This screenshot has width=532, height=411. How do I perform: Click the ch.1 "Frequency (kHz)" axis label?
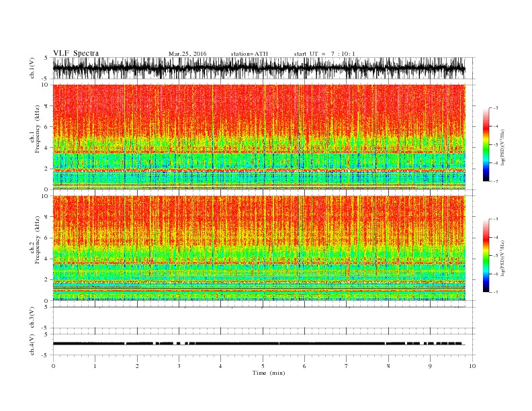[37, 129]
